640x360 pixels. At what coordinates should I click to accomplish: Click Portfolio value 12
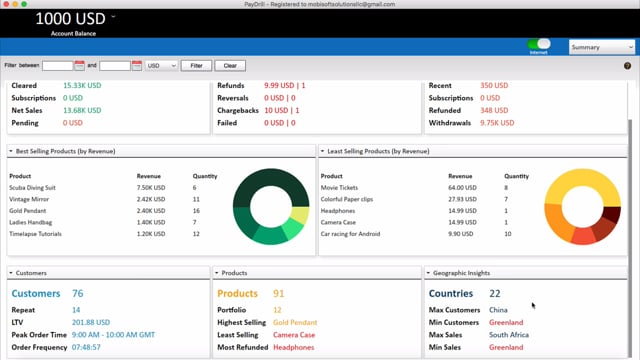coord(277,310)
